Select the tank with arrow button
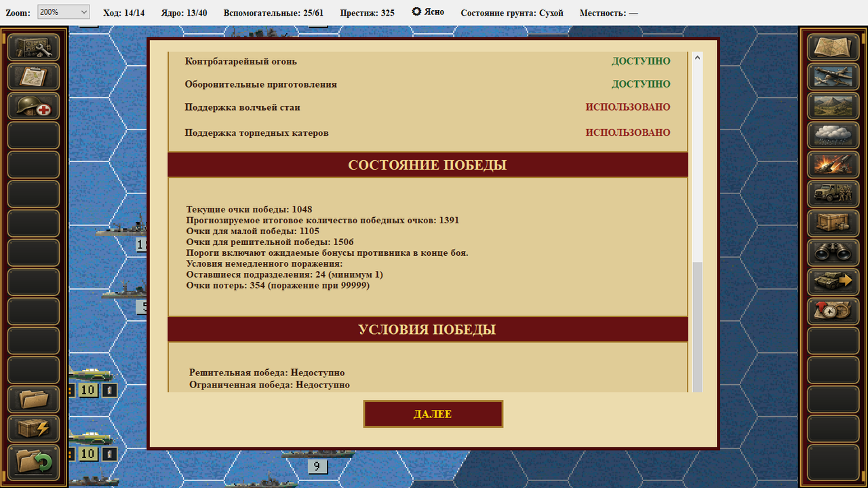Viewport: 868px width, 488px height. pos(833,282)
